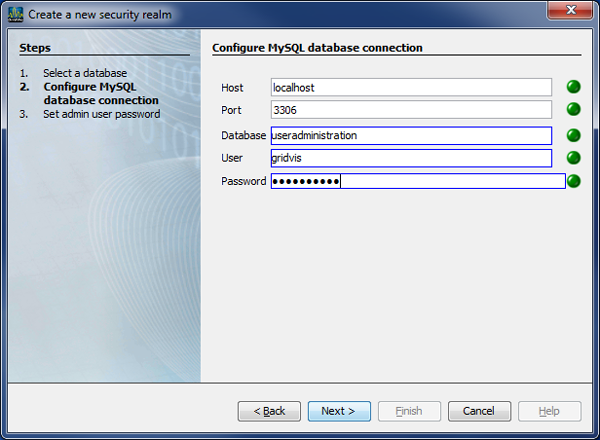The height and width of the screenshot is (440, 600).
Task: Focus the masked Password field
Action: 418,181
